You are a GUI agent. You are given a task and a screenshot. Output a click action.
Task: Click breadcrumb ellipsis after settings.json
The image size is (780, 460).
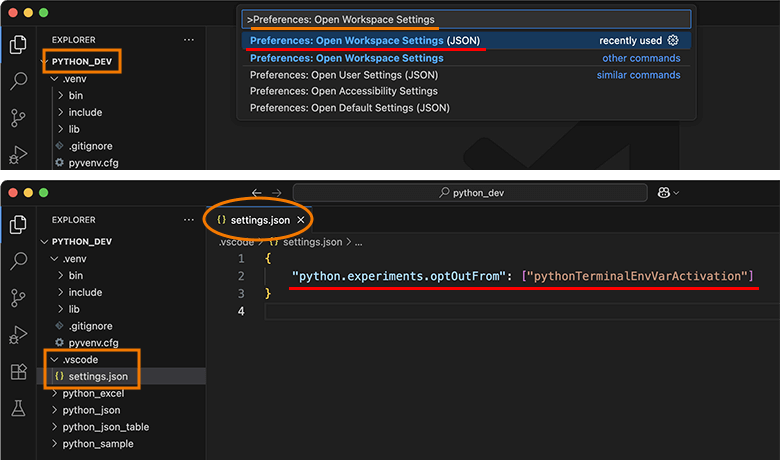[x=359, y=243]
